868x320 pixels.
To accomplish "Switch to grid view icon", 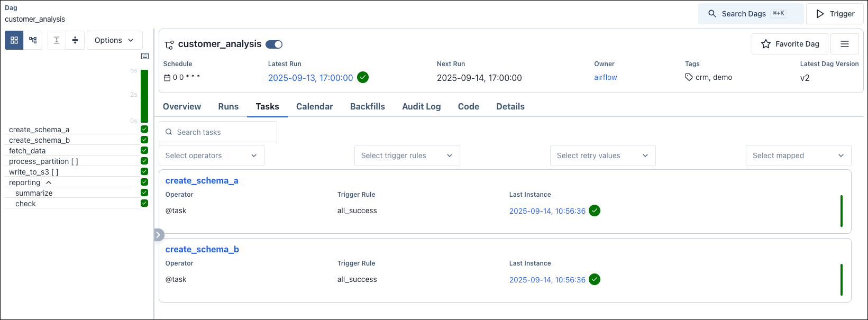I will (14, 40).
